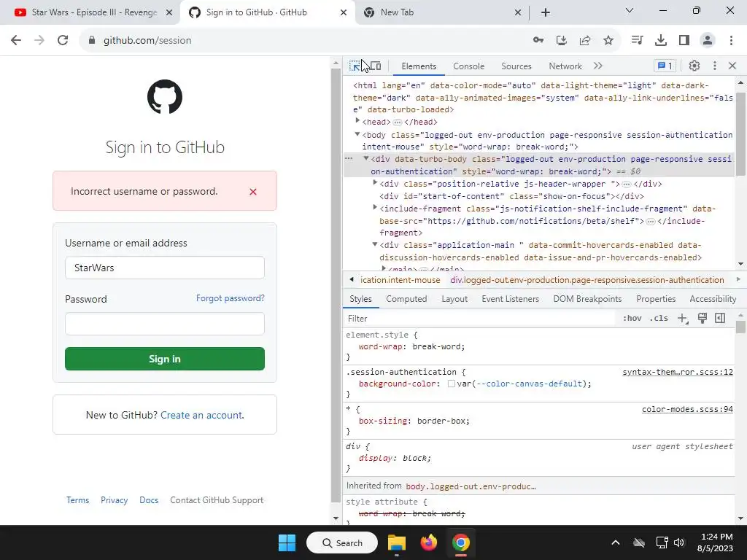Toggle the Chrome side panel icon

[x=684, y=41]
